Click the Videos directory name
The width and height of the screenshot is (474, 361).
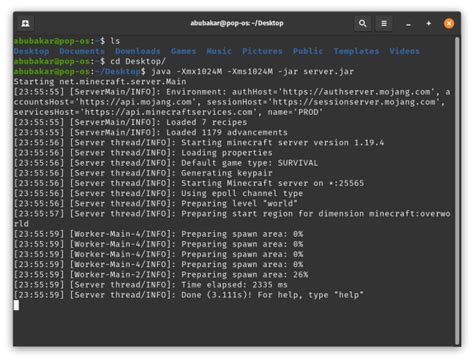[x=405, y=51]
